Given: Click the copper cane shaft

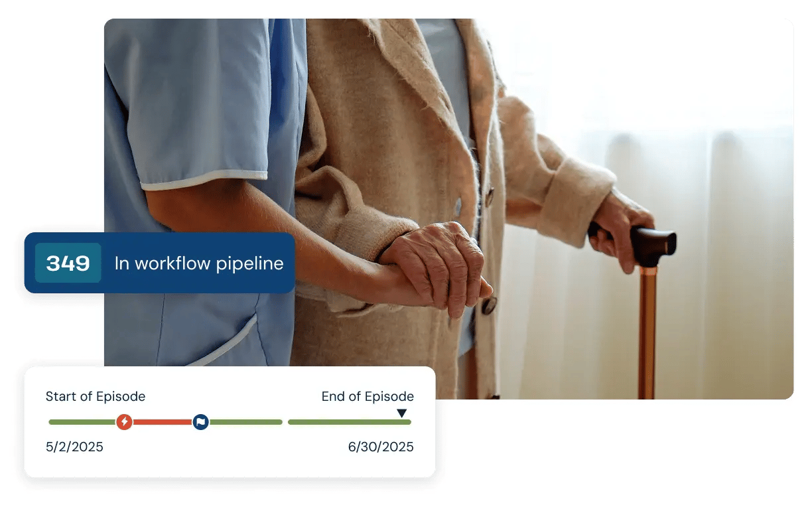Looking at the screenshot, I should pos(647,332).
